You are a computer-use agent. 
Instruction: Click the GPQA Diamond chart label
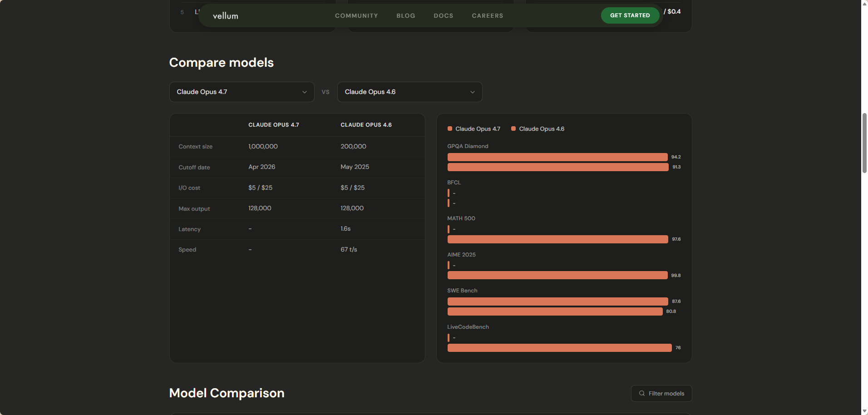coord(468,146)
